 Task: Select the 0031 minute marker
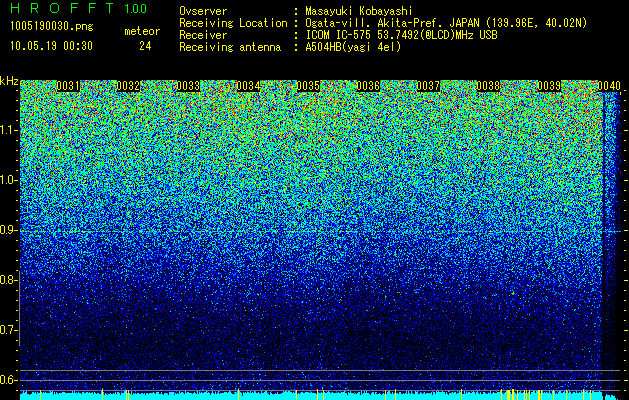68,86
